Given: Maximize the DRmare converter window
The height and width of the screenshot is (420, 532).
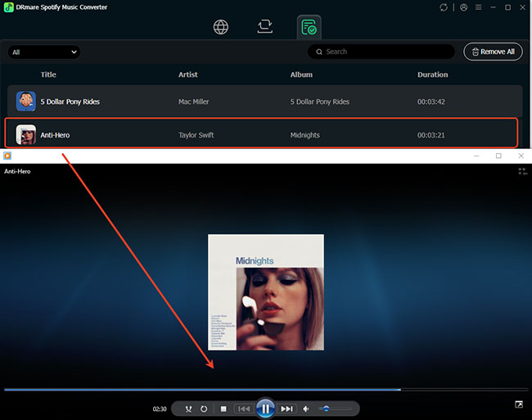Looking at the screenshot, I should coord(508,7).
